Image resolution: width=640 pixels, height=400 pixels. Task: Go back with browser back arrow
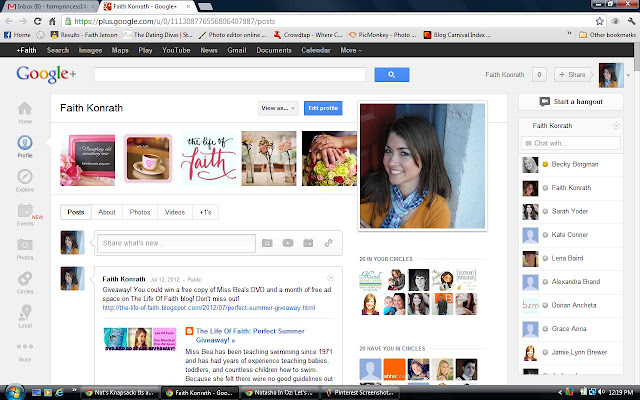(x=9, y=21)
